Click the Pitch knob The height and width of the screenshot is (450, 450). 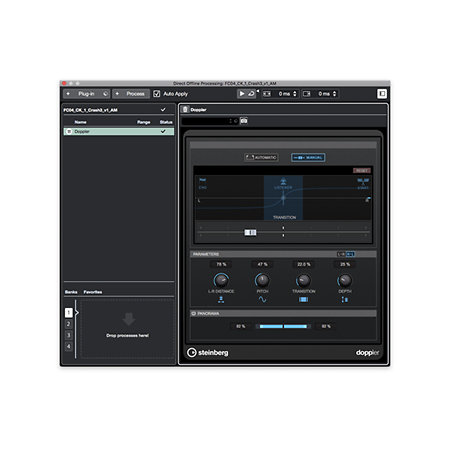262,280
